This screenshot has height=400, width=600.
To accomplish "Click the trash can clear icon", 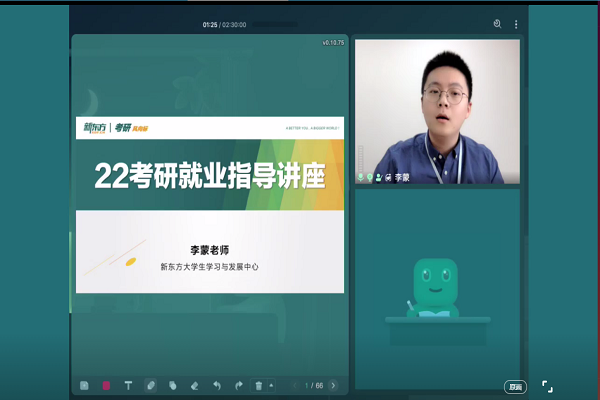I will pos(259,385).
